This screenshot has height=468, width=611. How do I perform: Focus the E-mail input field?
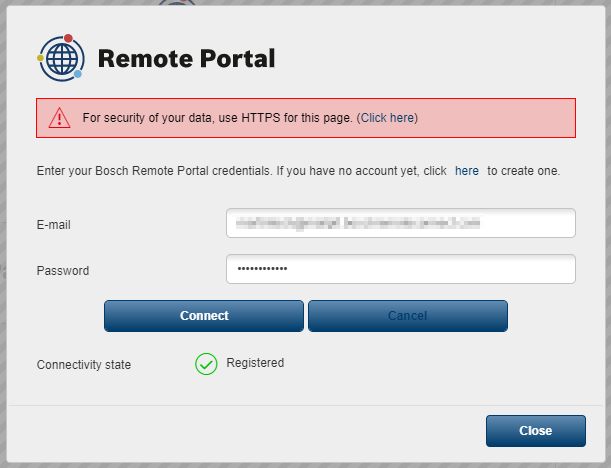(401, 223)
